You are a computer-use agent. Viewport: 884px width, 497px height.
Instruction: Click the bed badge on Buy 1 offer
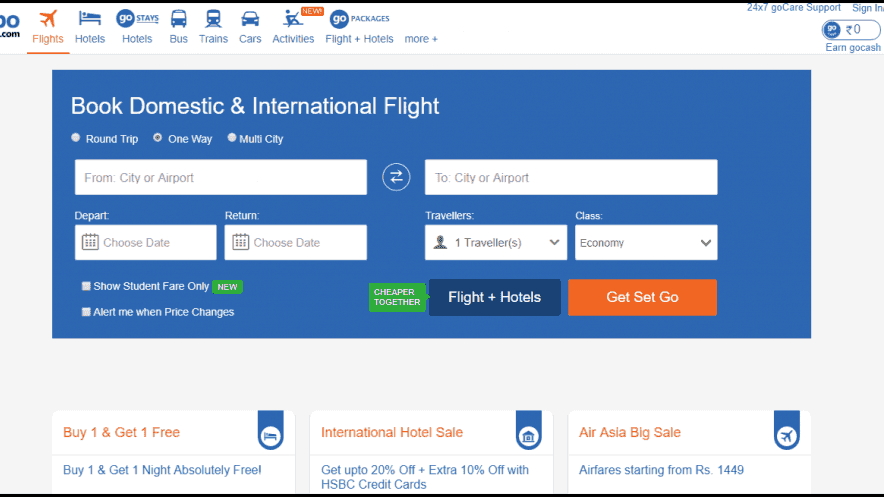[x=271, y=430]
